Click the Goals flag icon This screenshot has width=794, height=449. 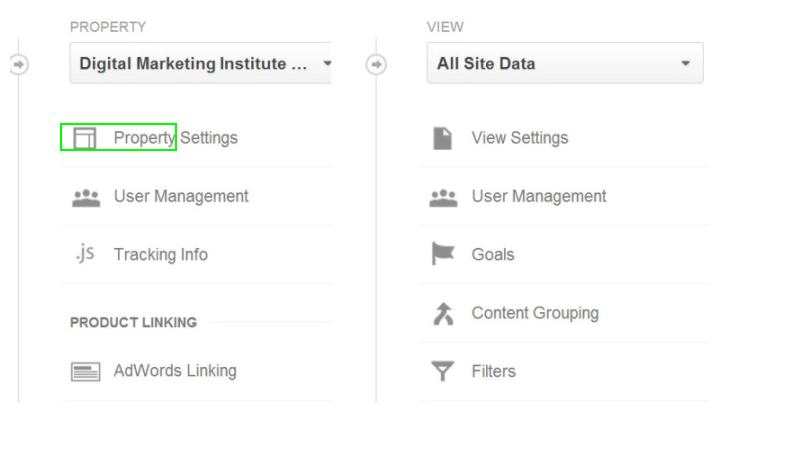click(443, 254)
